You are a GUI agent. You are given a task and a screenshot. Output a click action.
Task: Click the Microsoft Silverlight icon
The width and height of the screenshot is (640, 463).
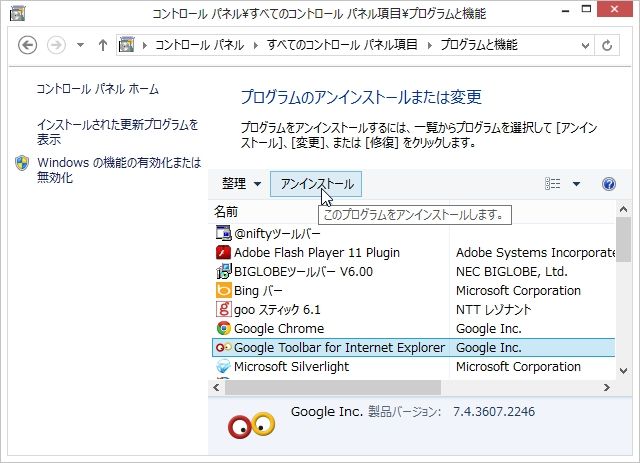click(223, 366)
